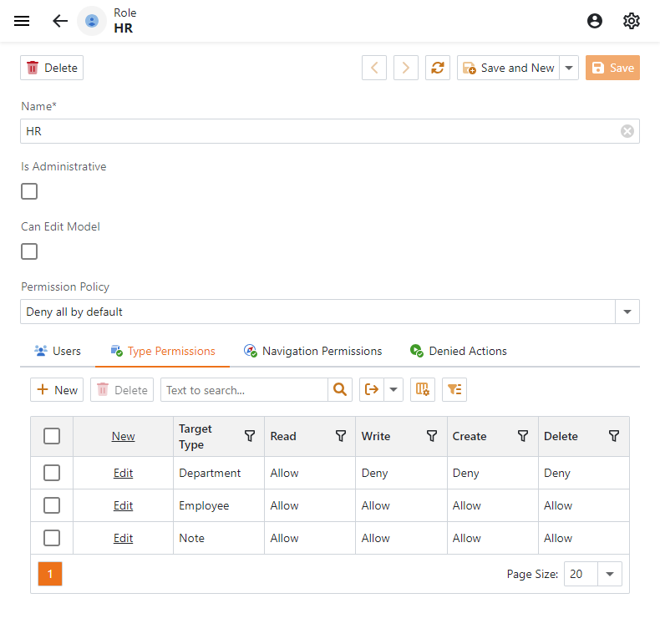This screenshot has height=644, width=660.
Task: Open the column chooser icon
Action: 423,390
